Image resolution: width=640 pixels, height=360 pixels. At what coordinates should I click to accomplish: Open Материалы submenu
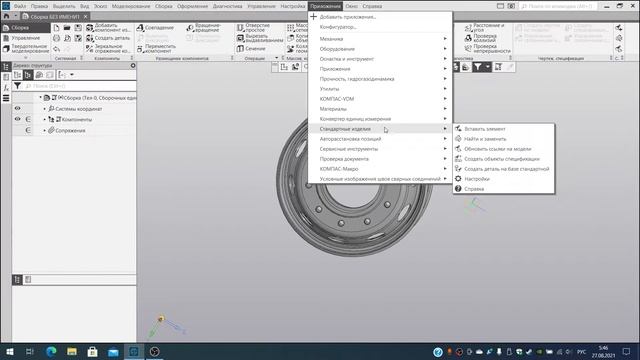click(x=380, y=109)
